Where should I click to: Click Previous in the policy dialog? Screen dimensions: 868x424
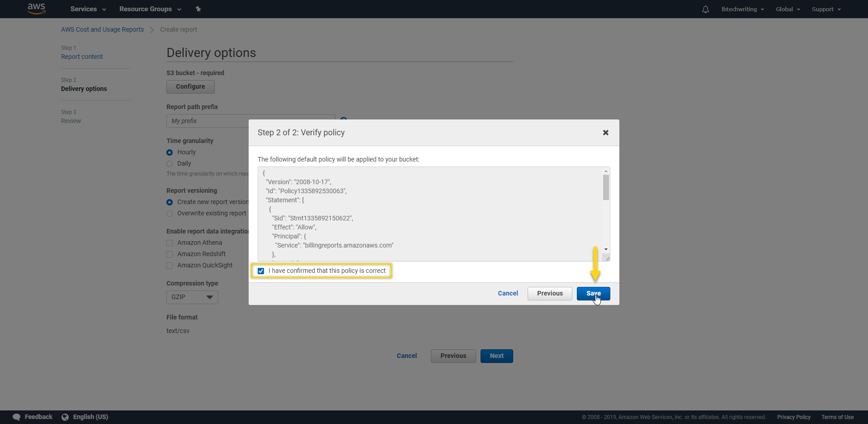(x=550, y=293)
